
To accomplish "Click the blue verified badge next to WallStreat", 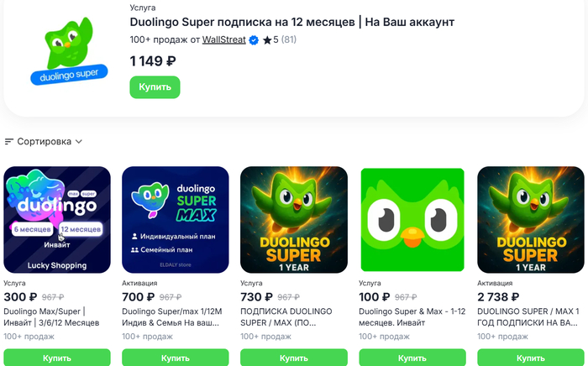I will (253, 40).
